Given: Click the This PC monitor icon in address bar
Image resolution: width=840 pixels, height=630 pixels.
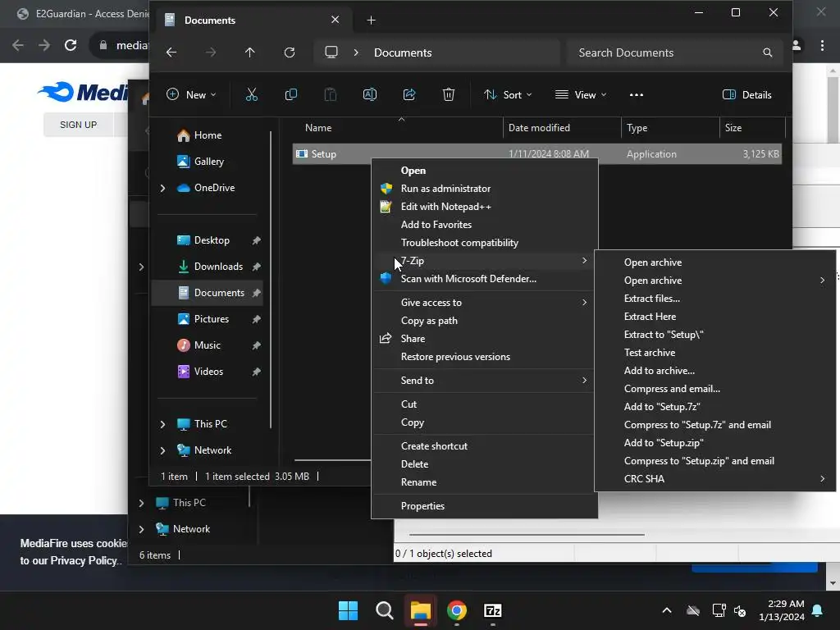Looking at the screenshot, I should click(x=331, y=52).
